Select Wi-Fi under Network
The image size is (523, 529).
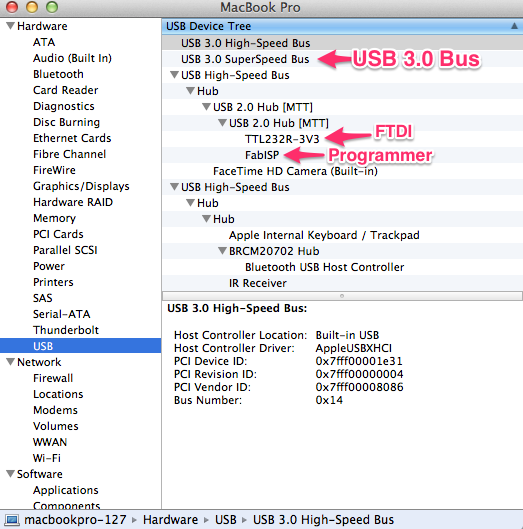[47, 458]
